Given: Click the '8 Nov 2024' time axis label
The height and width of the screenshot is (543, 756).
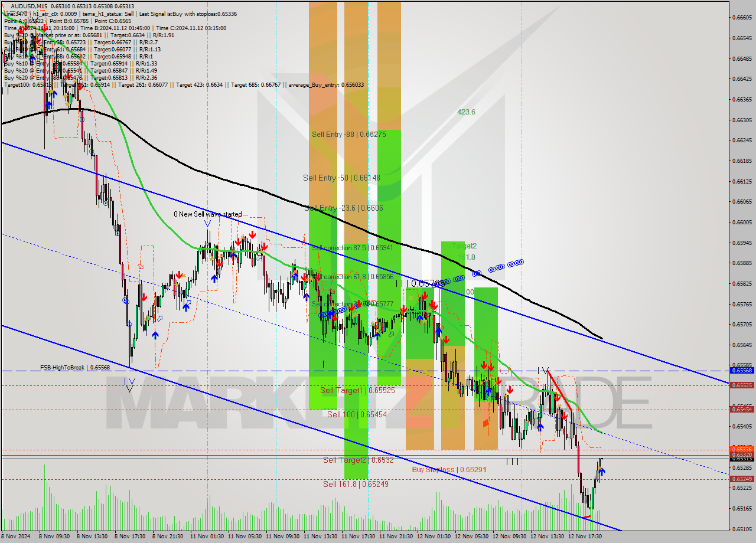Looking at the screenshot, I should [x=14, y=537].
